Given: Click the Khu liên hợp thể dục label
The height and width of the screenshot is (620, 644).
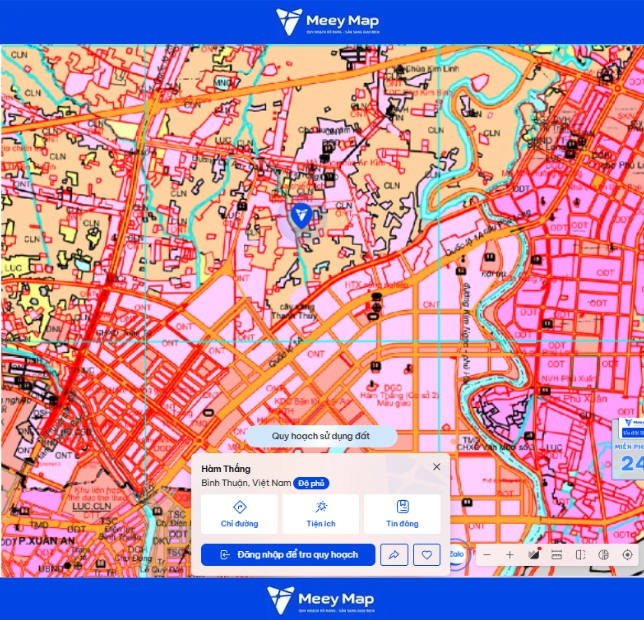Looking at the screenshot, I should (x=97, y=494).
